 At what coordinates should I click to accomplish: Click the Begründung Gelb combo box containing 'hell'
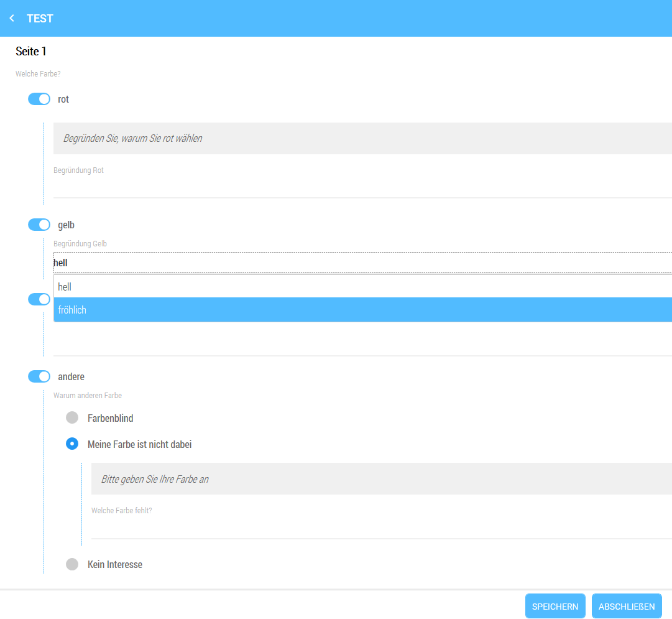pyautogui.click(x=362, y=263)
